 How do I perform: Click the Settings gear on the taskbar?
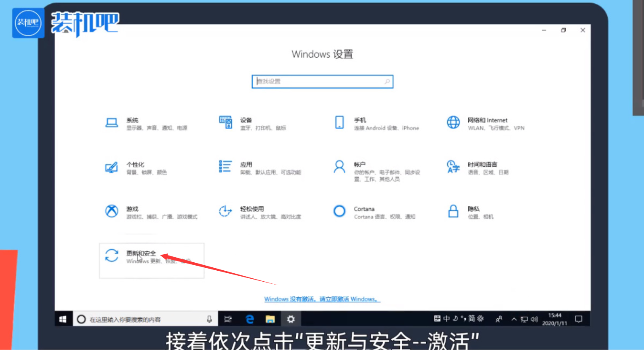click(291, 319)
